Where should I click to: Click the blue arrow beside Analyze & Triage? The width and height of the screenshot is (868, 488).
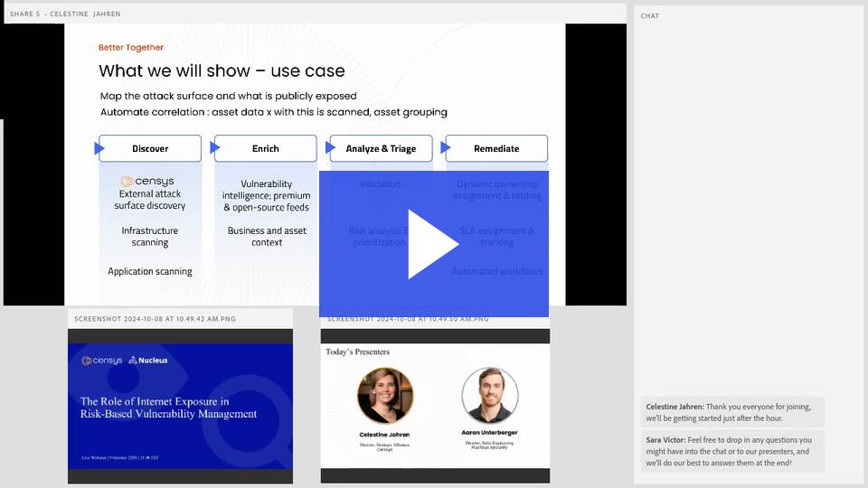click(x=331, y=147)
